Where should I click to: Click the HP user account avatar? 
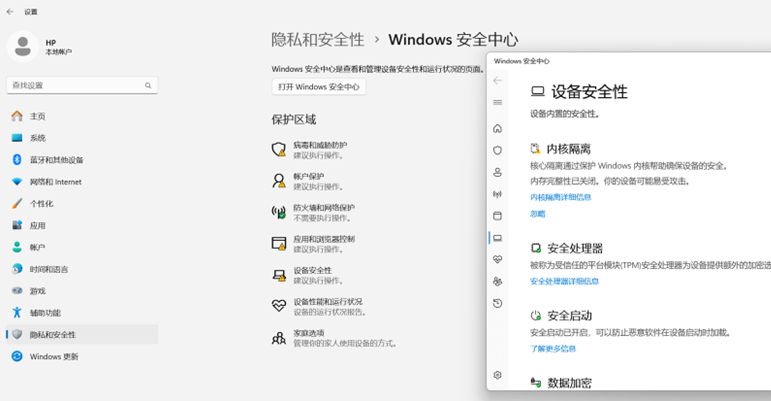(23, 47)
